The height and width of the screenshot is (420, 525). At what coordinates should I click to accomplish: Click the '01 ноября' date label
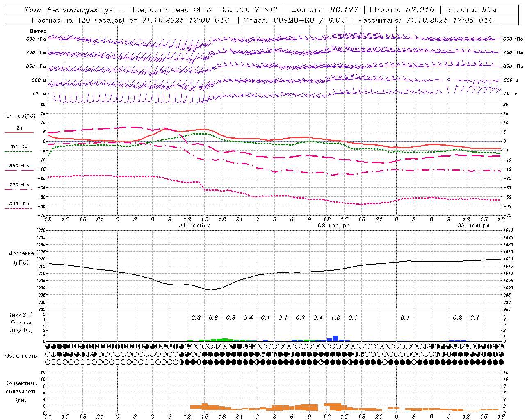[x=194, y=226]
